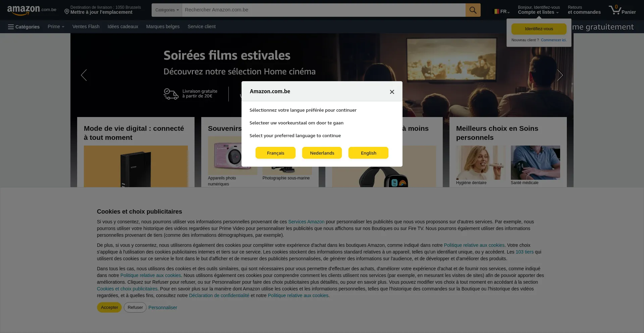Choose Français language
This screenshot has width=644, height=333.
(x=275, y=153)
